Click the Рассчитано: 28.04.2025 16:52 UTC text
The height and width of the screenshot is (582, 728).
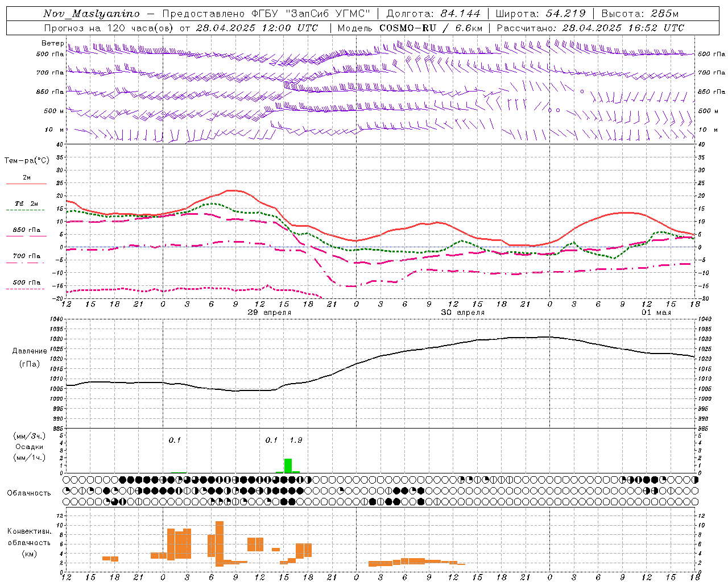(590, 28)
